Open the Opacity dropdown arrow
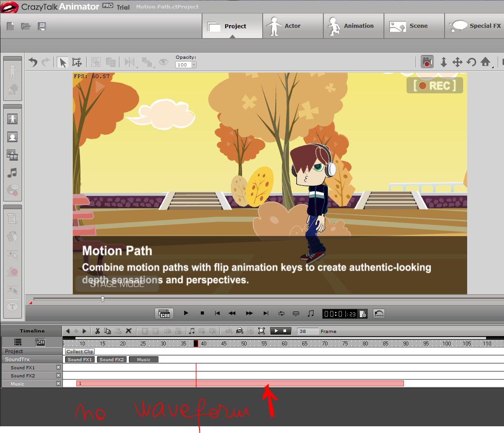This screenshot has width=504, height=433. tap(194, 65)
